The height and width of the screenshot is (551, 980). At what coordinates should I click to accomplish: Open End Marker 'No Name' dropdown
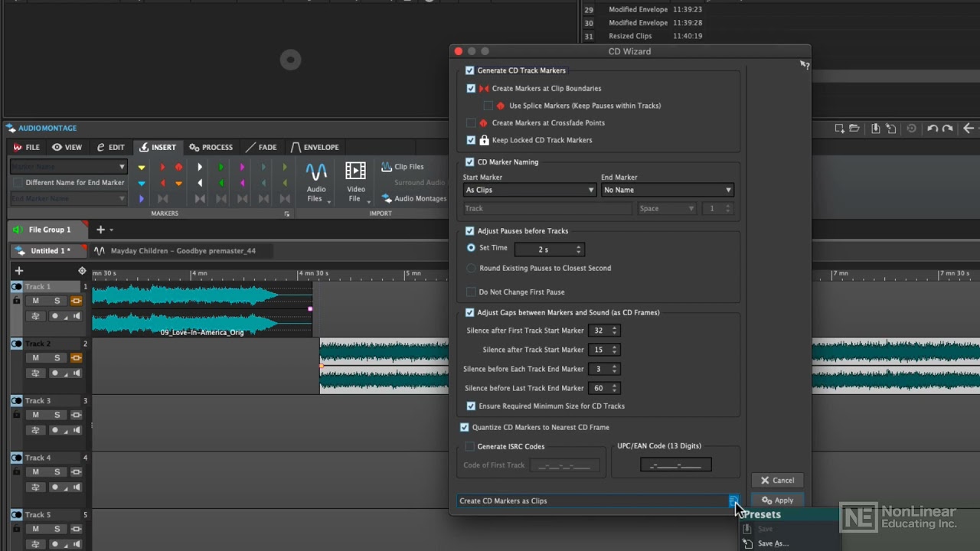pyautogui.click(x=667, y=190)
